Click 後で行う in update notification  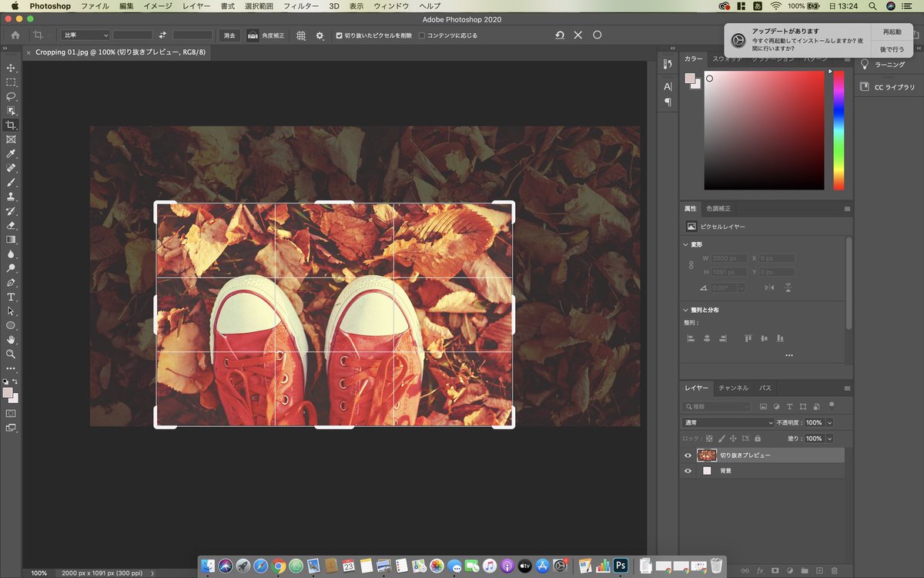tap(892, 49)
